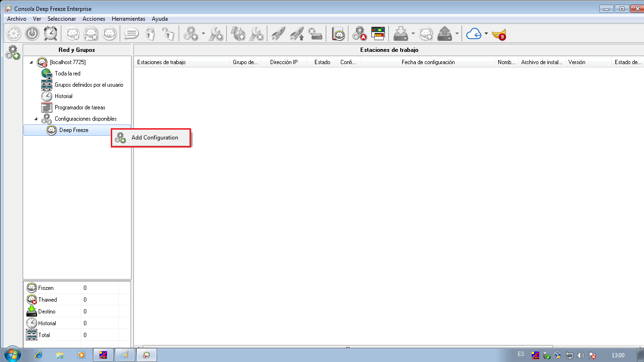The image size is (644, 362).
Task: Click the wrench with X icon
Action: pyautogui.click(x=256, y=33)
